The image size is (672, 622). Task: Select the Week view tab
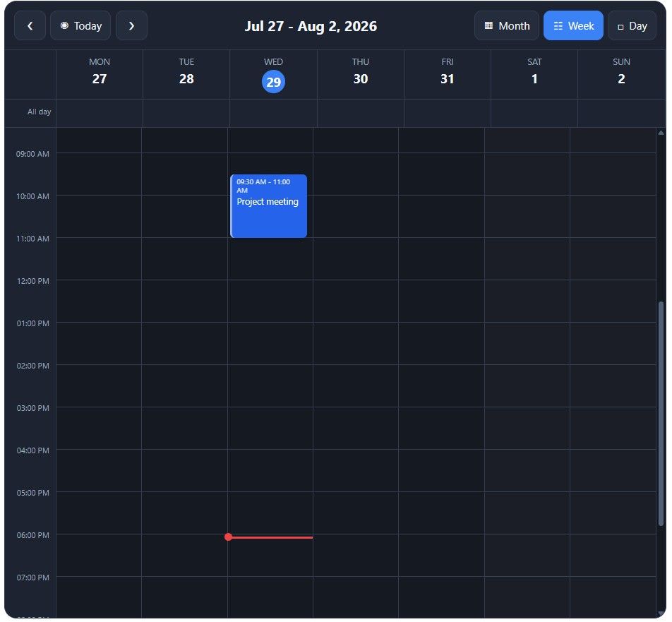(x=573, y=25)
